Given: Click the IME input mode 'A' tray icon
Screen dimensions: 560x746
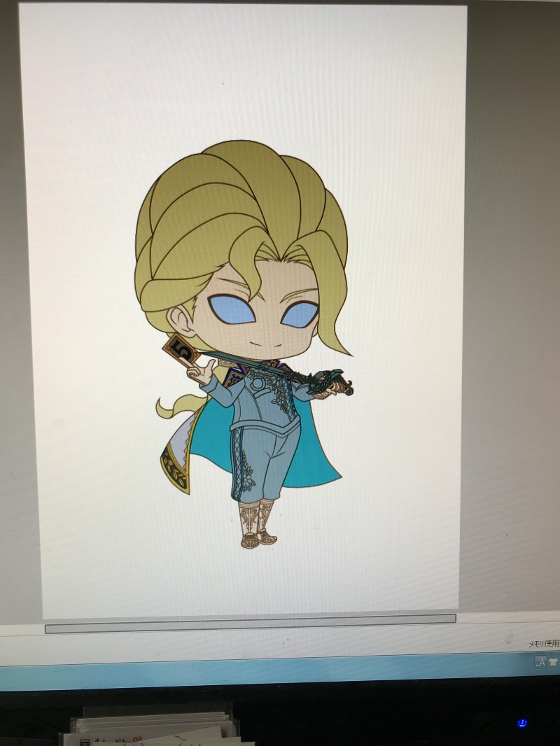Looking at the screenshot, I should pyautogui.click(x=540, y=662).
